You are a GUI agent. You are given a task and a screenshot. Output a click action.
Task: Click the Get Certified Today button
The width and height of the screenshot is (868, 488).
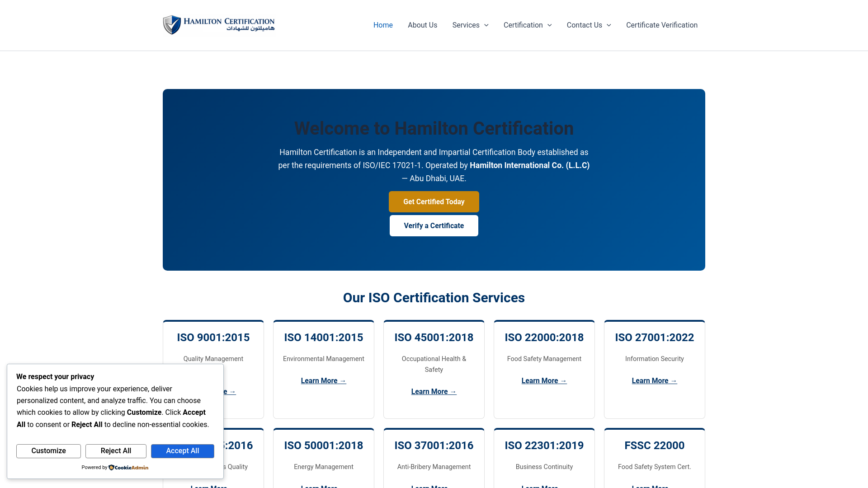pos(434,202)
